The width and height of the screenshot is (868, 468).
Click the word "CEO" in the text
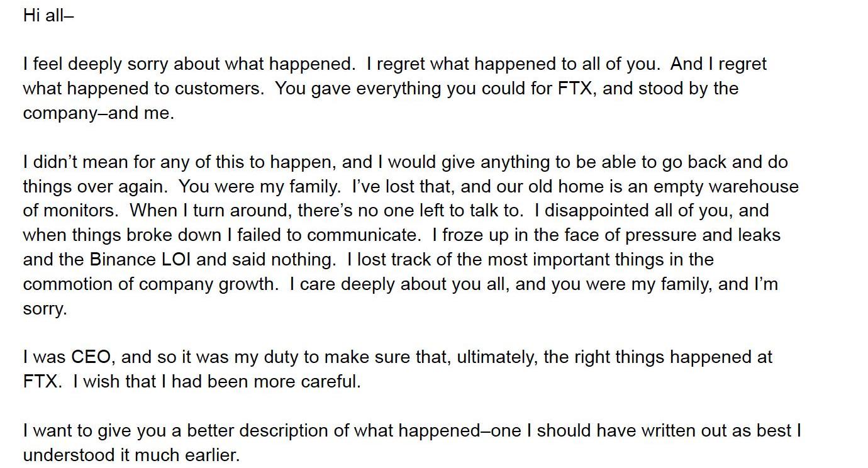click(91, 357)
